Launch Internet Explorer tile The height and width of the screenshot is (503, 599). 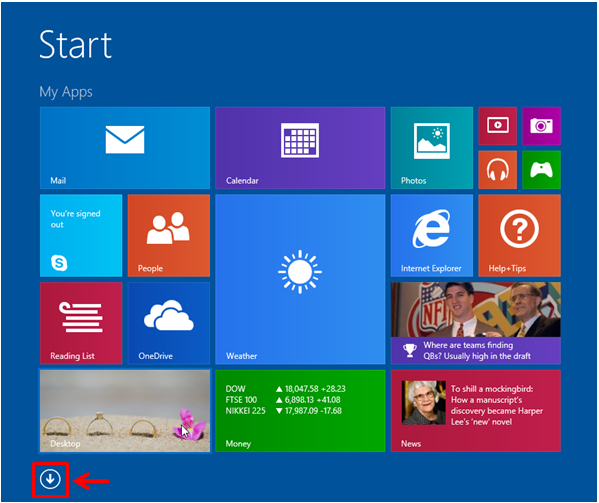point(432,236)
